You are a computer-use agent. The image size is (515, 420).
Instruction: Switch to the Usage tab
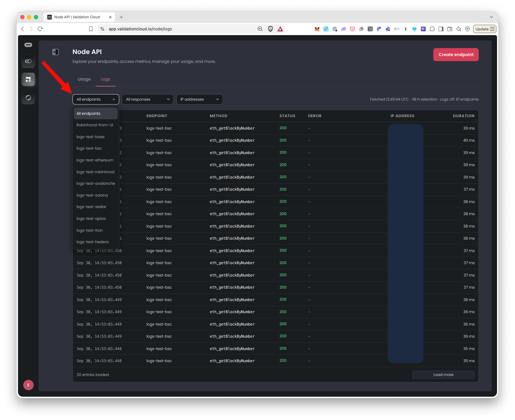pyautogui.click(x=84, y=79)
